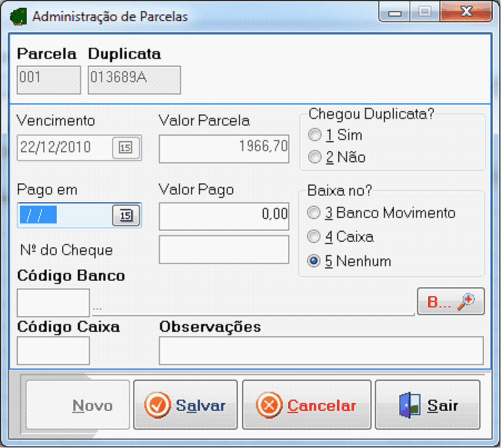Select the '2 Não' radio option
Viewport: 501px width, 448px height.
(315, 158)
